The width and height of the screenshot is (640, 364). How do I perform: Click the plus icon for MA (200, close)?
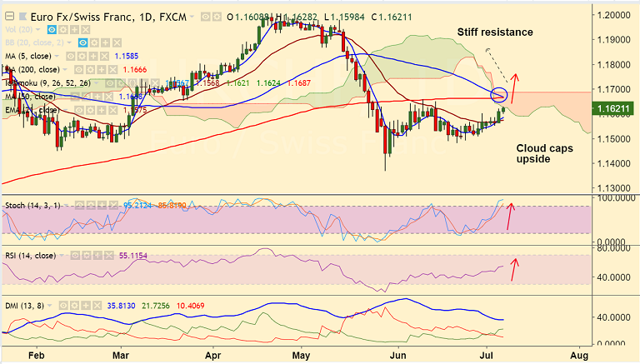pyautogui.click(x=102, y=70)
